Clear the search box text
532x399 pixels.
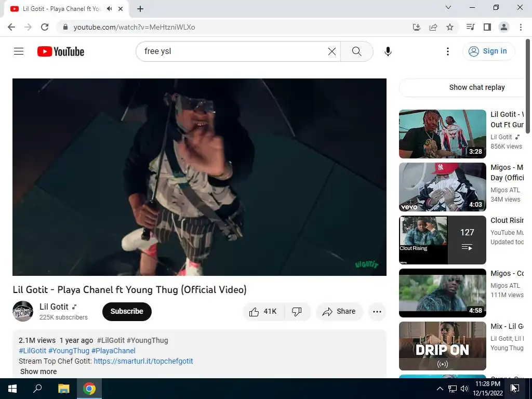[x=332, y=51]
